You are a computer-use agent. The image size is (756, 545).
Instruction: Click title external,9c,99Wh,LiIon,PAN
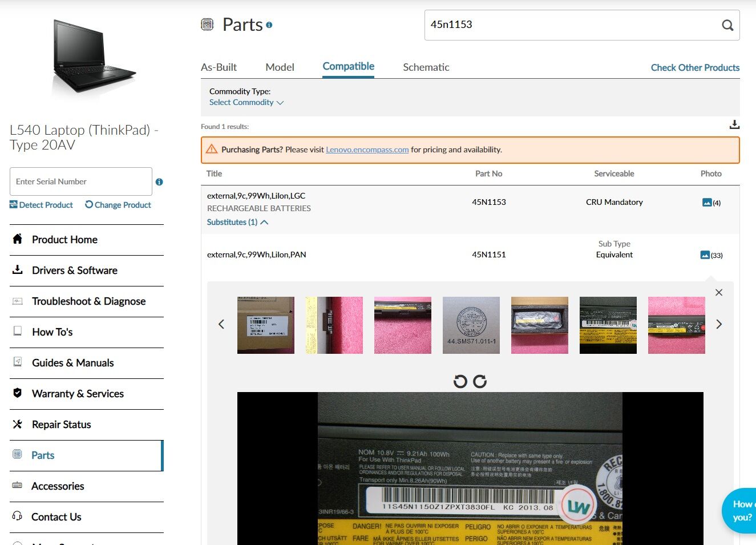coord(256,255)
